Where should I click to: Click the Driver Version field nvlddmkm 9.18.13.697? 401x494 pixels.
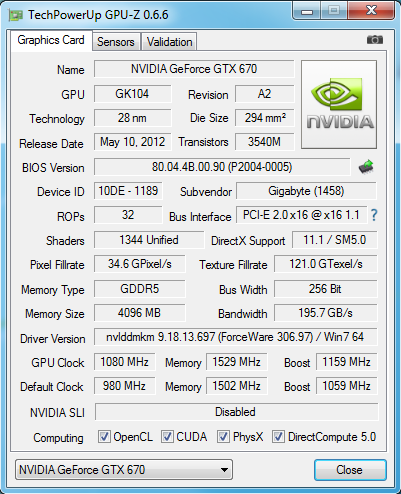pos(236,337)
